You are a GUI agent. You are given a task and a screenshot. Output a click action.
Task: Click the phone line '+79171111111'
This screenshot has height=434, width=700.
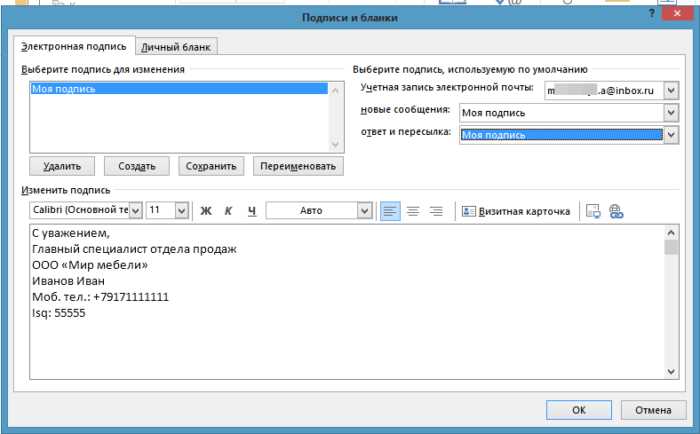click(x=131, y=297)
